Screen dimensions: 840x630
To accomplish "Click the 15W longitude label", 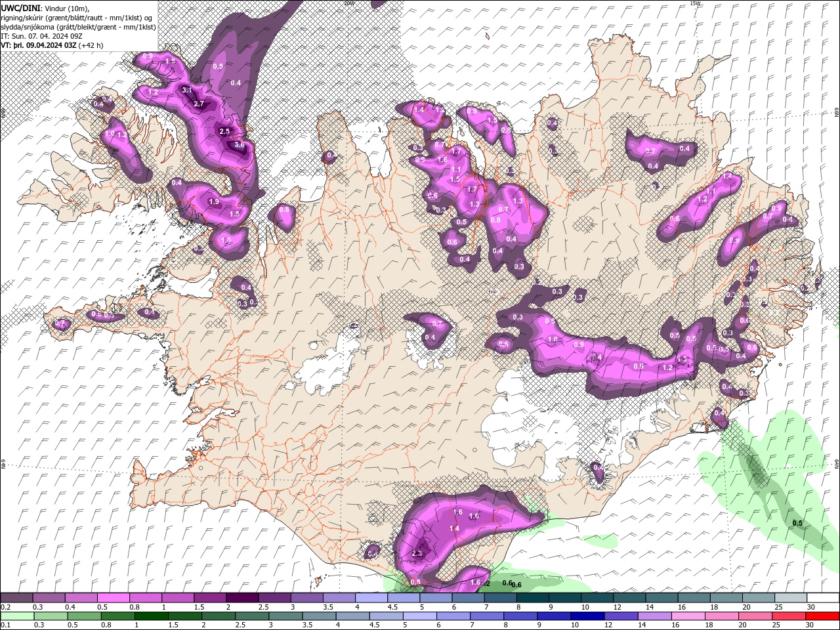I will pos(694,3).
